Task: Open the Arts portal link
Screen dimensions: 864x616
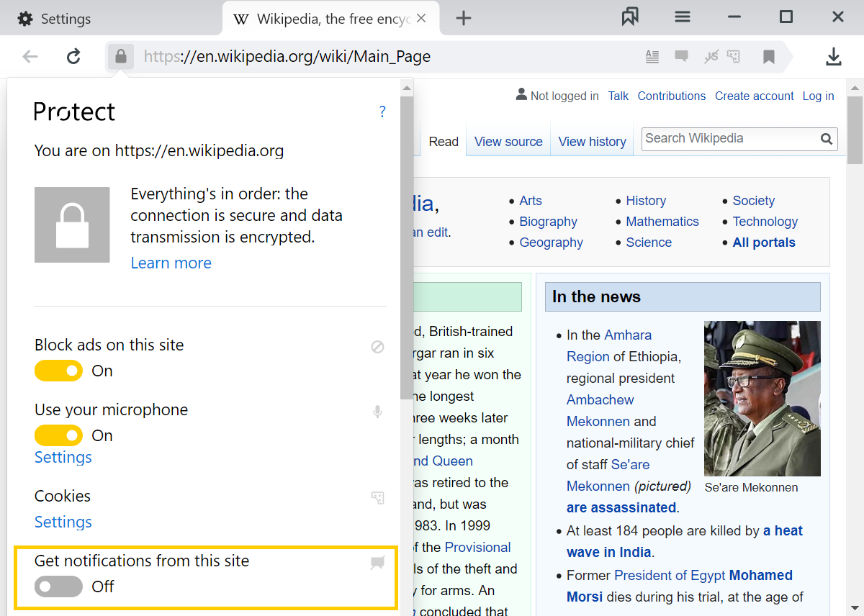Action: pos(531,201)
